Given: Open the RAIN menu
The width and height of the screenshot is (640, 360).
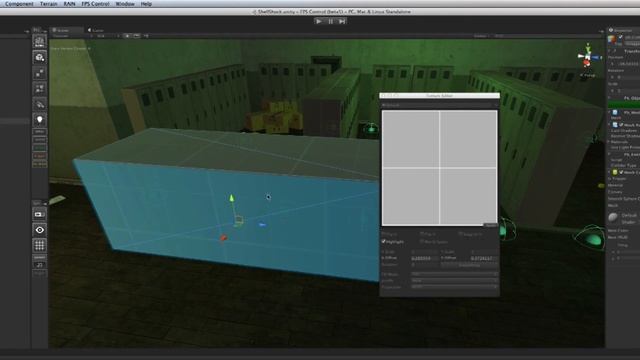Looking at the screenshot, I should coord(69,4).
